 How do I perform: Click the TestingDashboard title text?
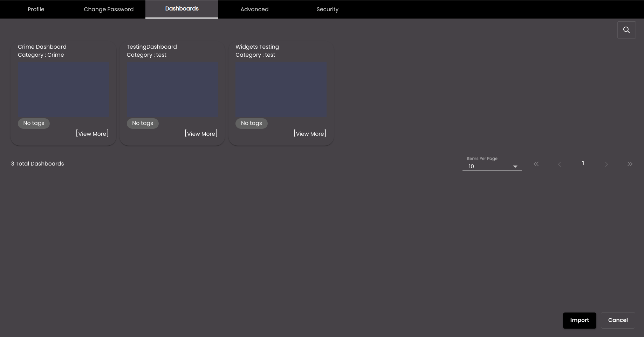(x=152, y=47)
